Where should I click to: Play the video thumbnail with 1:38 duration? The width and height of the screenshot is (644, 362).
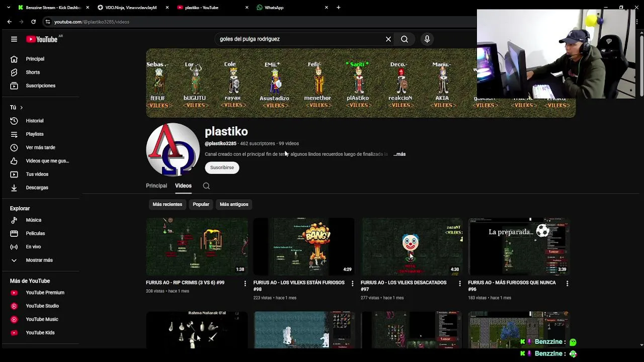(197, 246)
